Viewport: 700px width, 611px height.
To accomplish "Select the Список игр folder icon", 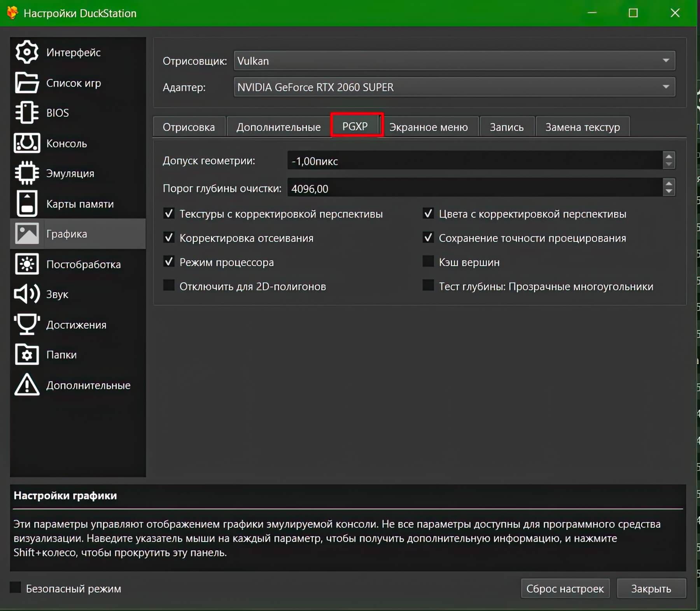I will tap(27, 83).
